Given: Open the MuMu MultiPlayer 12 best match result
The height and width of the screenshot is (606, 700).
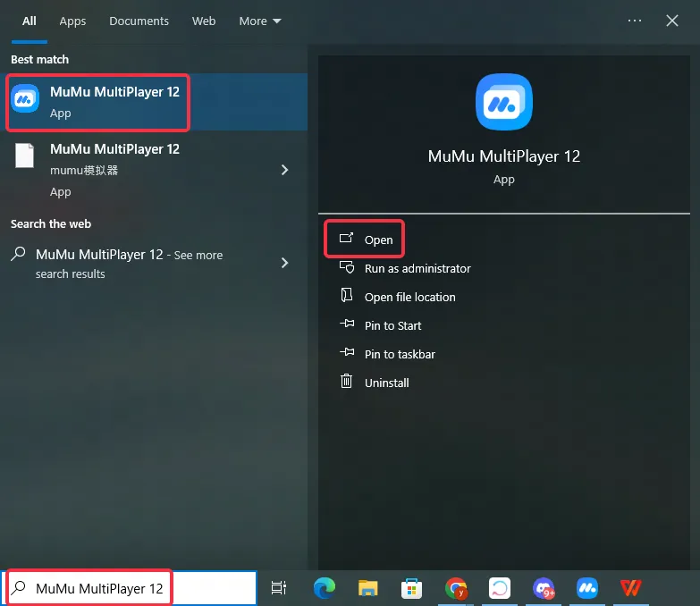Looking at the screenshot, I should coord(154,102).
